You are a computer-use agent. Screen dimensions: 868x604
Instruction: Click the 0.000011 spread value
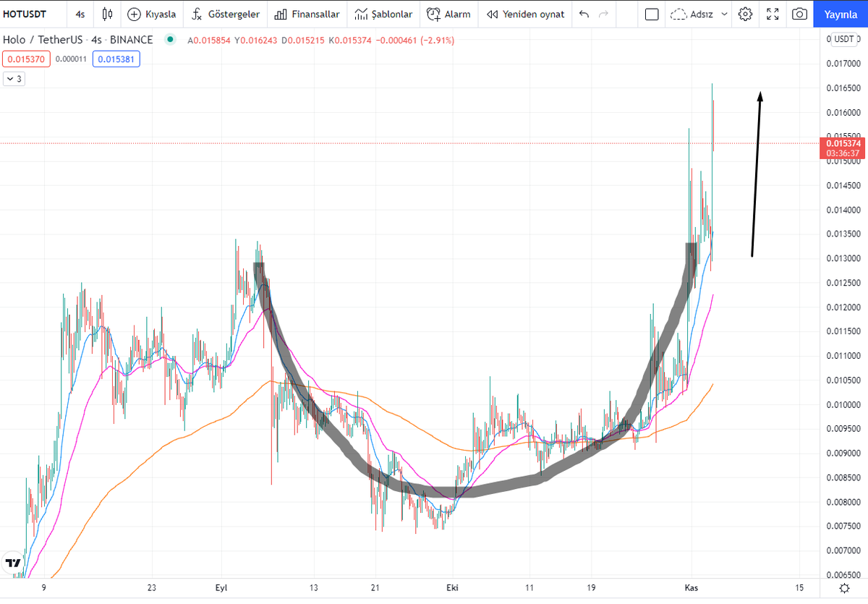pos(71,59)
